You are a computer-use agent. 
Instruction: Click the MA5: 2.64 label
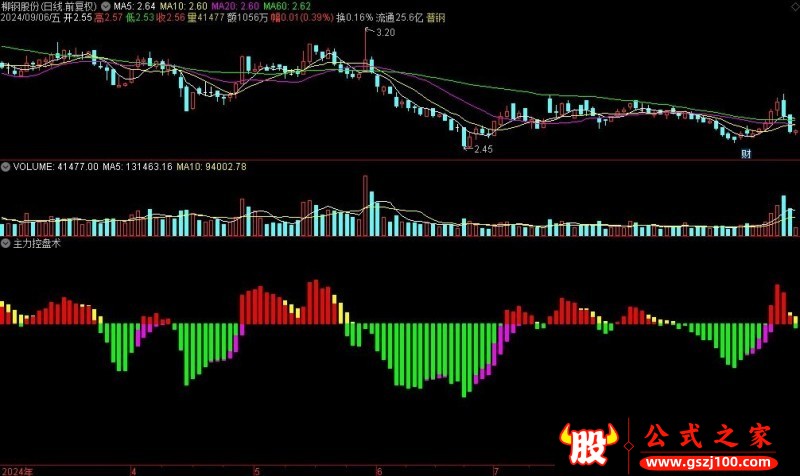(134, 6)
